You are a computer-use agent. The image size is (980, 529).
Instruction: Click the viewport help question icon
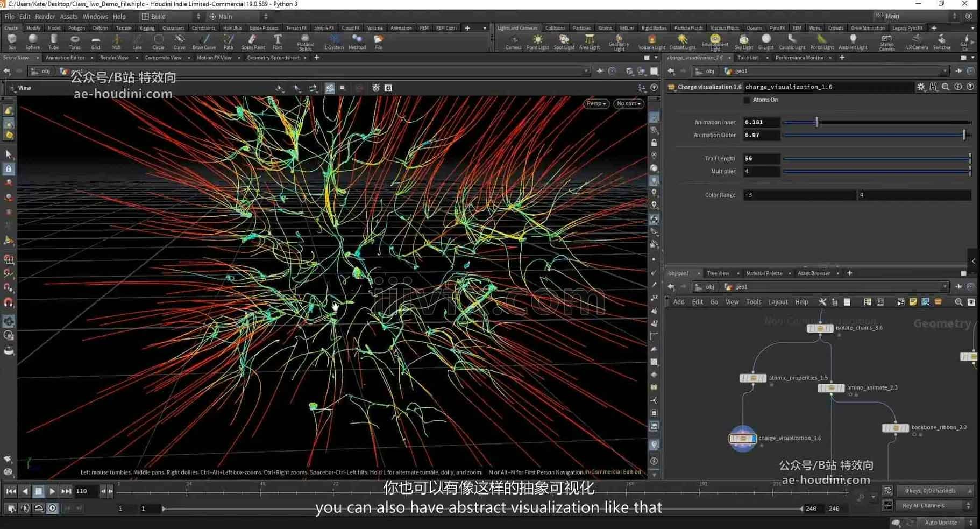point(654,88)
